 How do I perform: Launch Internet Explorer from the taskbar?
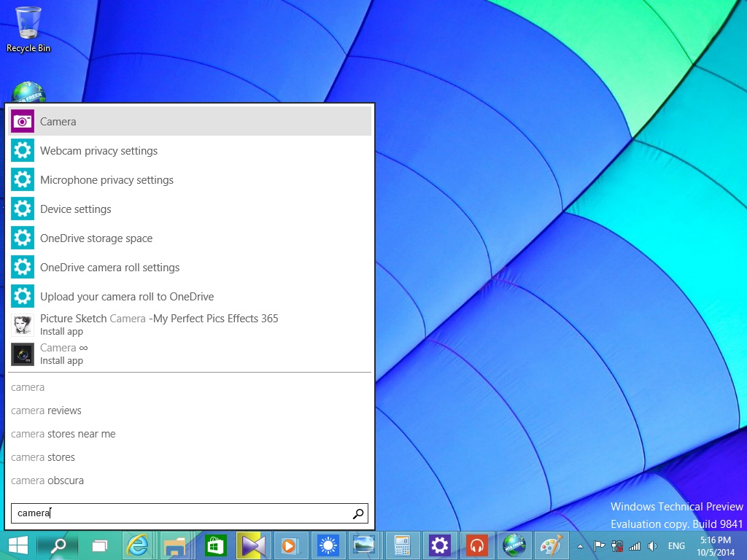coord(137,545)
